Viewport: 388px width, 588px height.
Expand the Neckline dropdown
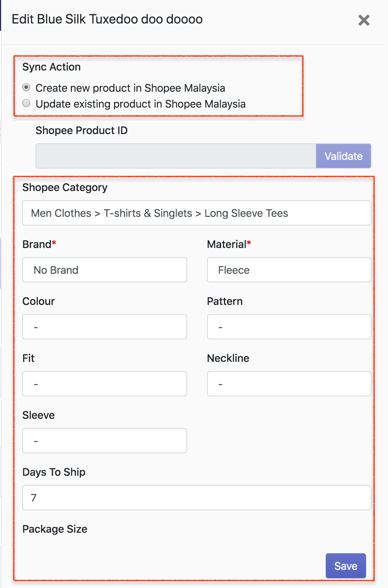[289, 384]
